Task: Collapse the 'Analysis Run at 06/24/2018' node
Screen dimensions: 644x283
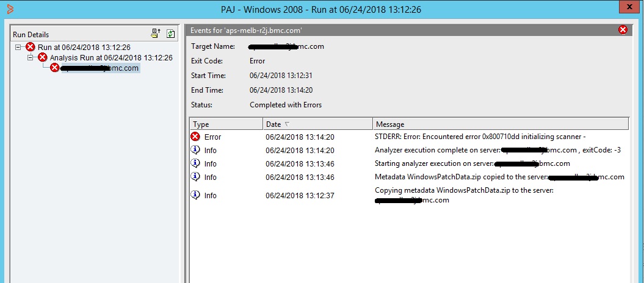Action: (x=31, y=57)
